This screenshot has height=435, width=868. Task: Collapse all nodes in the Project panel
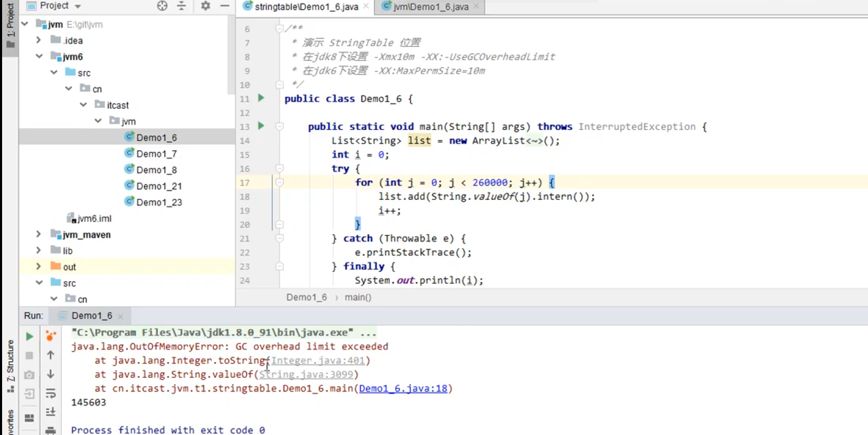tap(181, 6)
